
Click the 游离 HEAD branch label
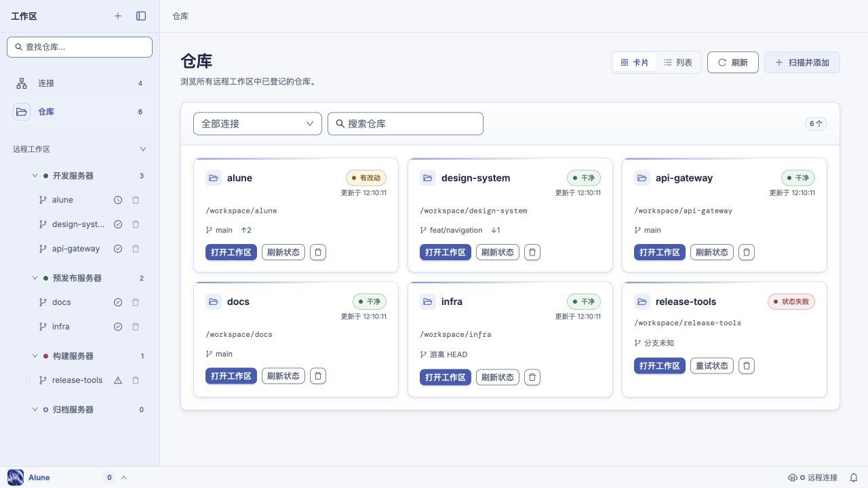448,354
